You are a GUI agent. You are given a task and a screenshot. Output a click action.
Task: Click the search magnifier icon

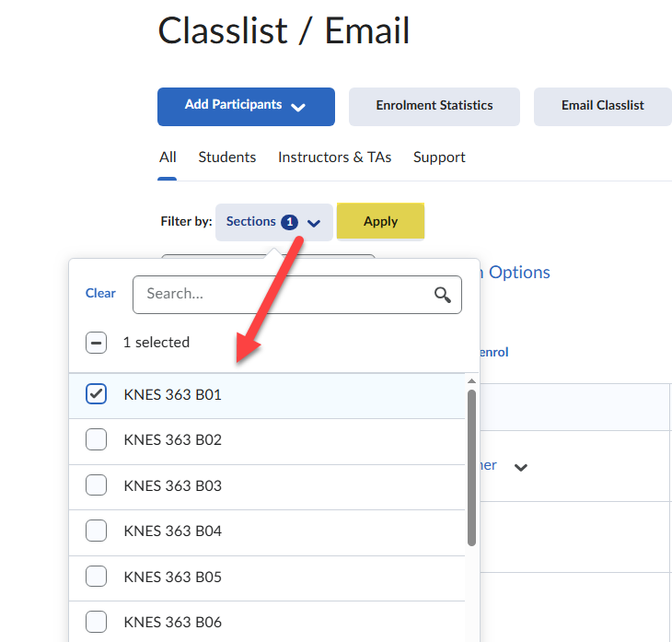click(x=443, y=295)
